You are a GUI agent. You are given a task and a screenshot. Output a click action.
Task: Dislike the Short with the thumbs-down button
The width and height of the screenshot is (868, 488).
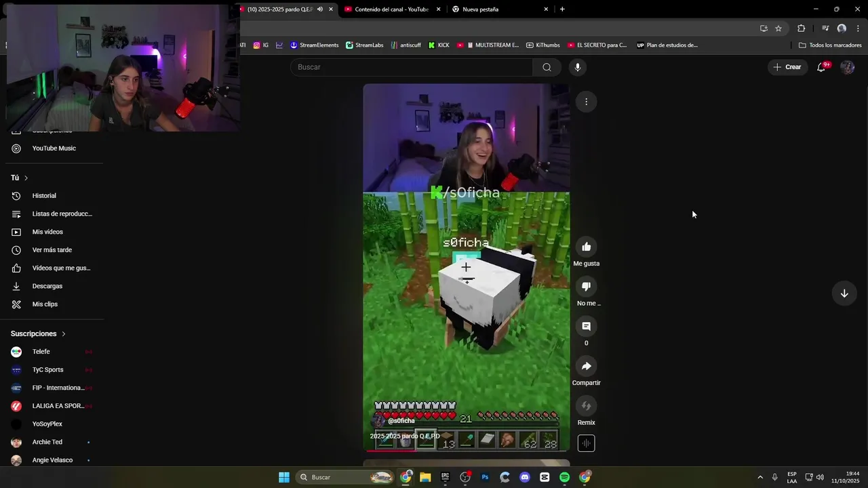586,287
